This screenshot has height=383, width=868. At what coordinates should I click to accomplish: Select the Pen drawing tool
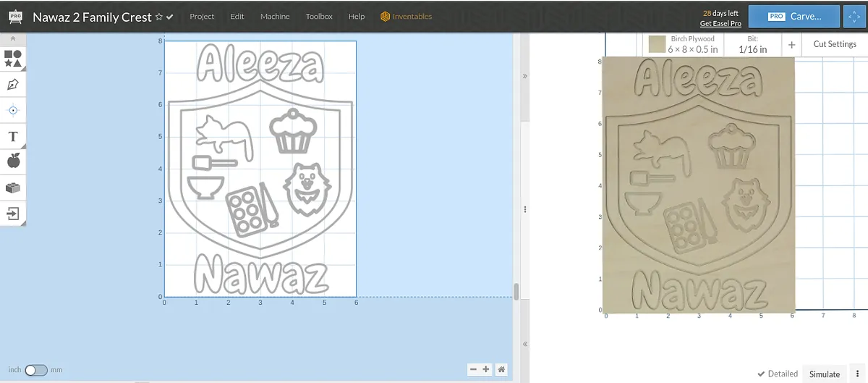(13, 85)
